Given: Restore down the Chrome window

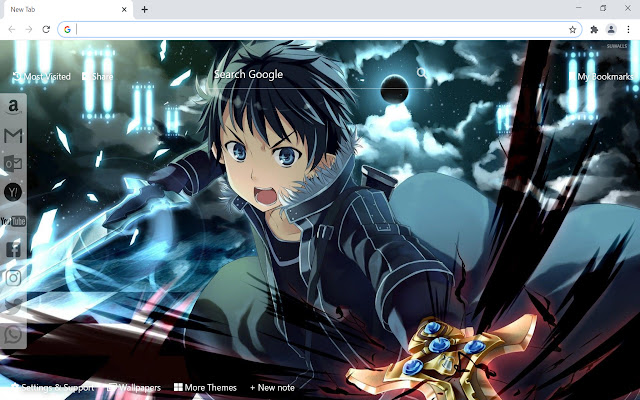Looking at the screenshot, I should click(x=603, y=8).
